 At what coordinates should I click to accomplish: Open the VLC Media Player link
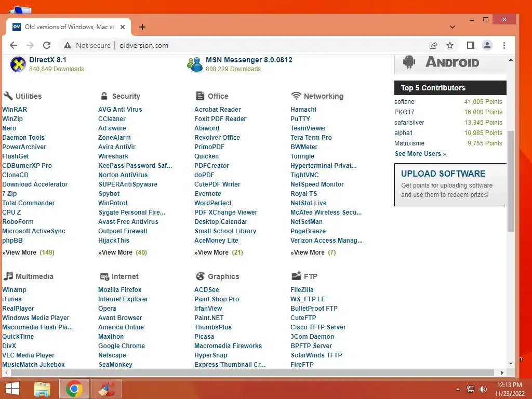(29, 355)
